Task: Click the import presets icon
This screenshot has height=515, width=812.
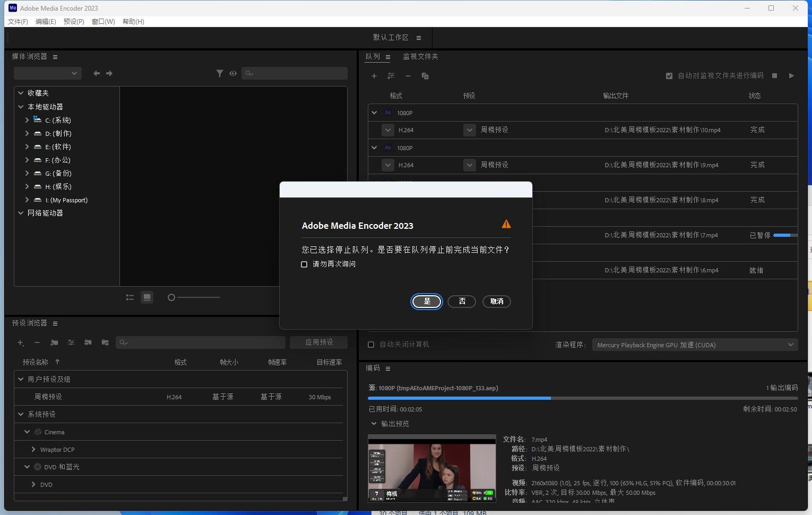Action: 88,342
